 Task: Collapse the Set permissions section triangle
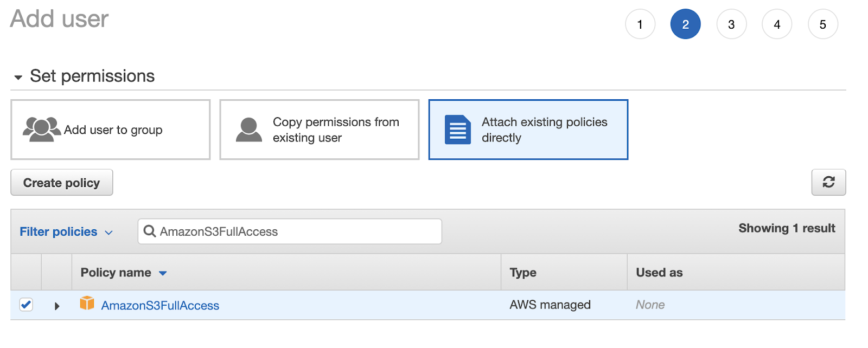coord(18,78)
